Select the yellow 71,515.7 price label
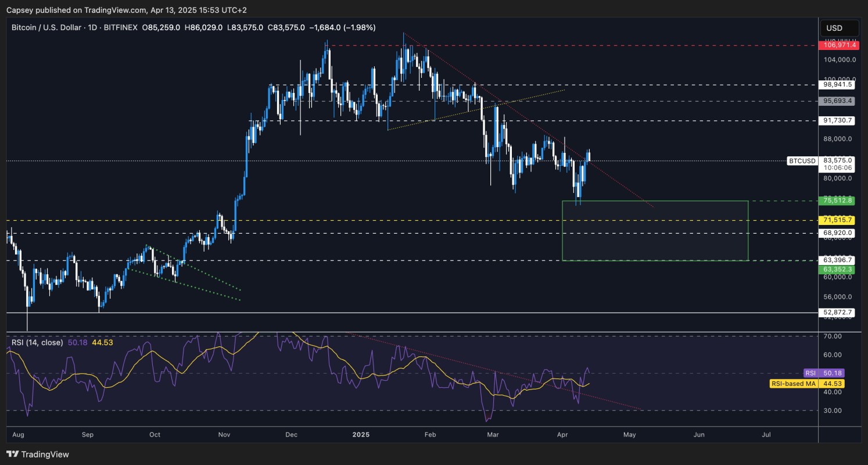 [x=835, y=220]
